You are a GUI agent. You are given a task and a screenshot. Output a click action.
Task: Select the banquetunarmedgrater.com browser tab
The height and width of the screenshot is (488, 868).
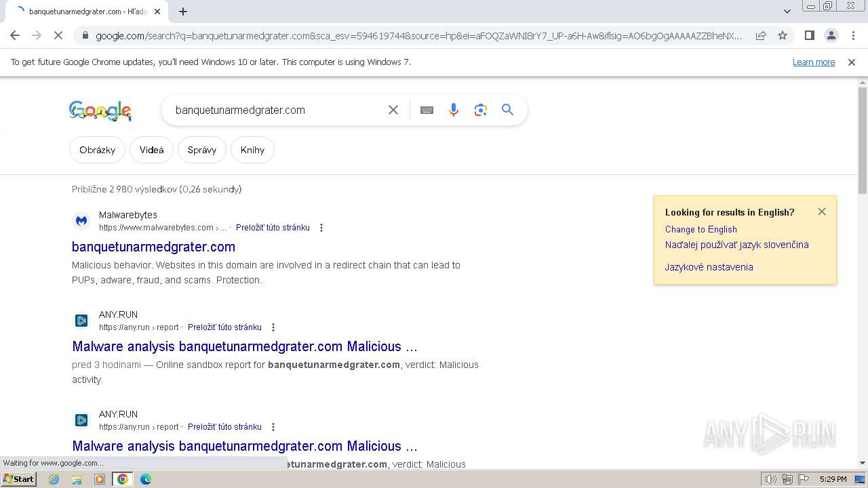[x=87, y=12]
